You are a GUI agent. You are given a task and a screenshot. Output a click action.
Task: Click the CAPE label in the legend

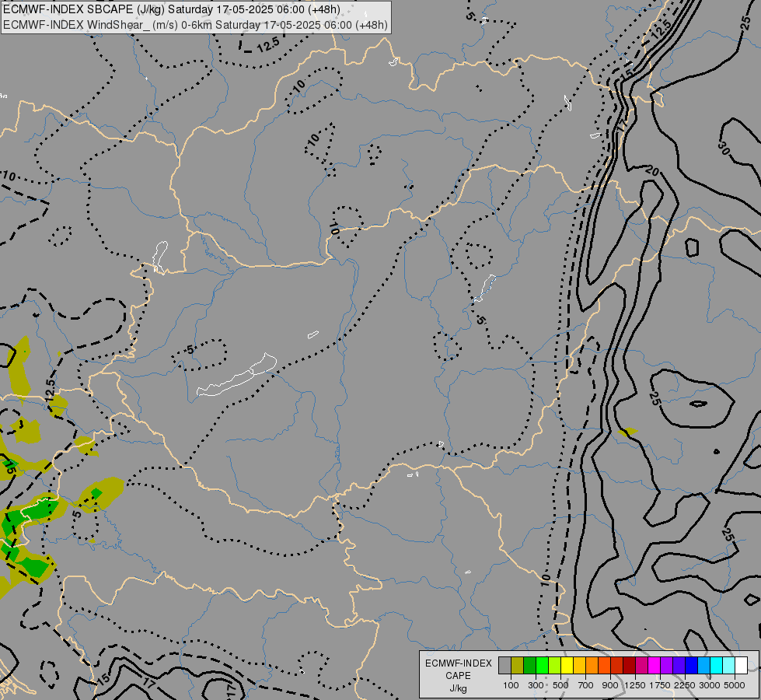[458, 676]
